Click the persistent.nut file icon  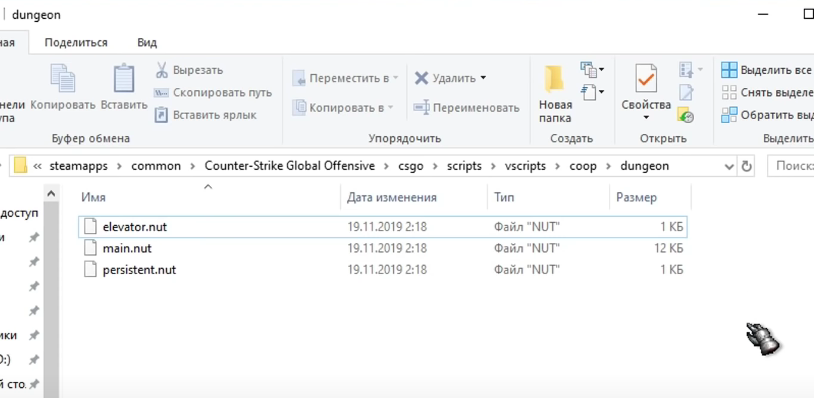[90, 270]
